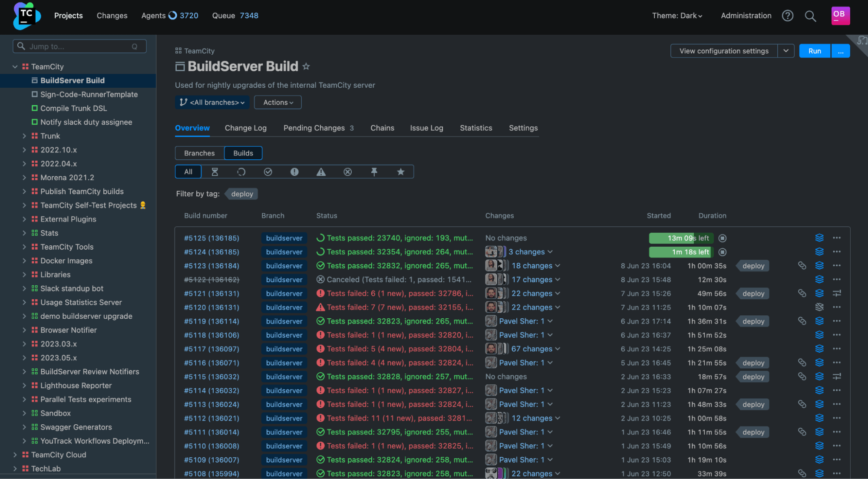Open the Chains tab
868x479 pixels.
coord(382,128)
